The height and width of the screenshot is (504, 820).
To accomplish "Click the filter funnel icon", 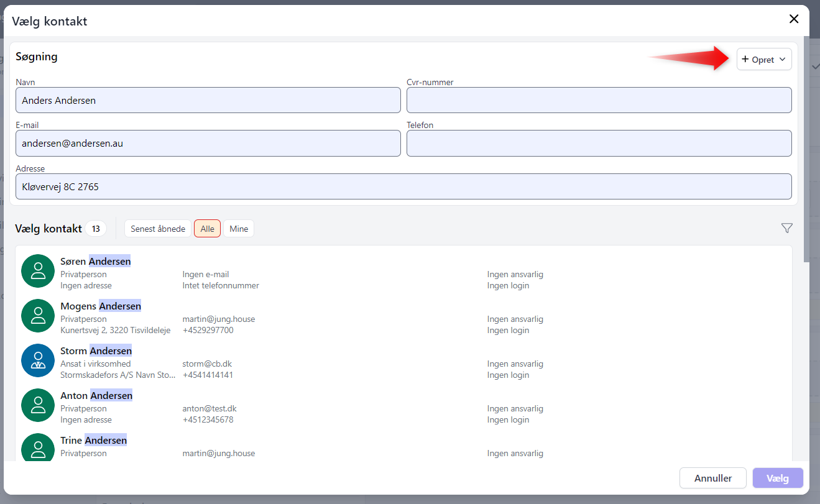I will [x=786, y=228].
